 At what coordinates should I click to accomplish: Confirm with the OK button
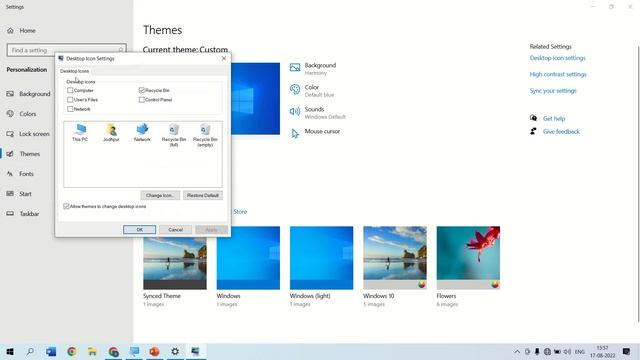[x=139, y=230]
